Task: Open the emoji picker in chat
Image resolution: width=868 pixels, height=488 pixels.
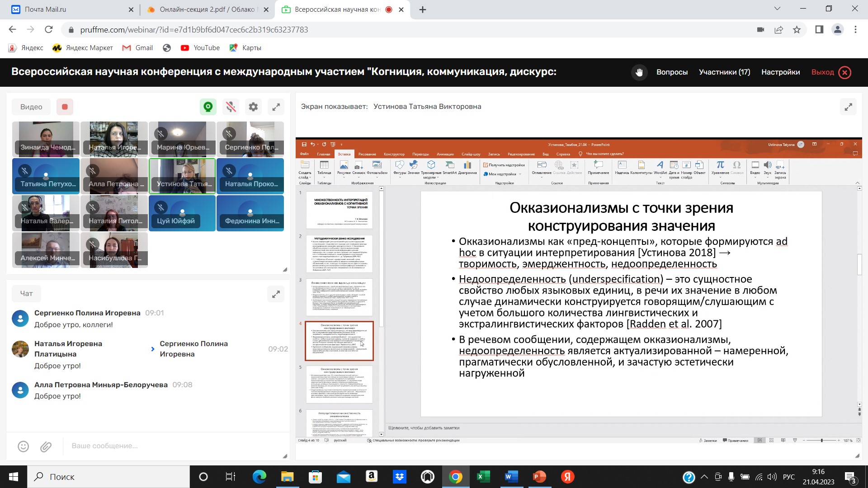Action: click(x=23, y=446)
